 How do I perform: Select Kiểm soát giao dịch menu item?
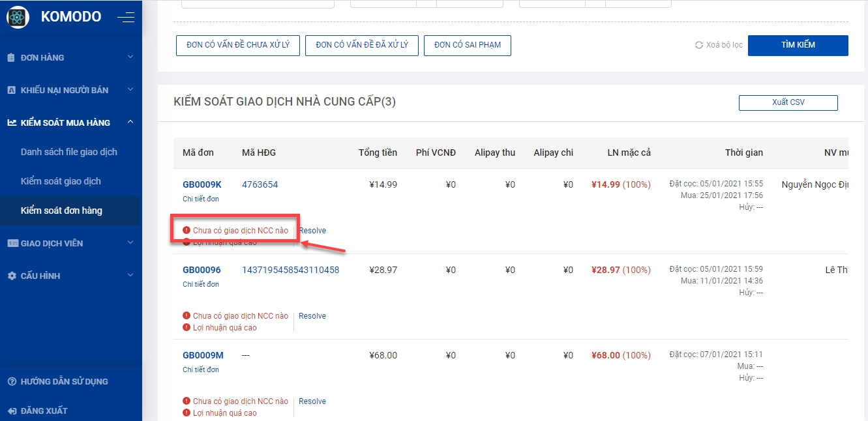point(61,181)
